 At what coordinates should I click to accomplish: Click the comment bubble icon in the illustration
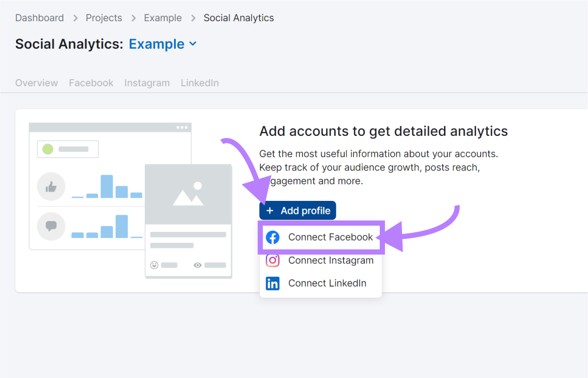51,226
